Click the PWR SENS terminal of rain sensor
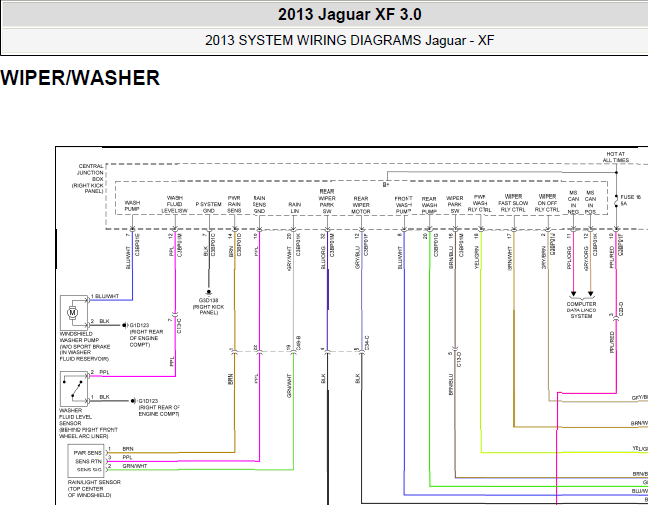 click(88, 453)
